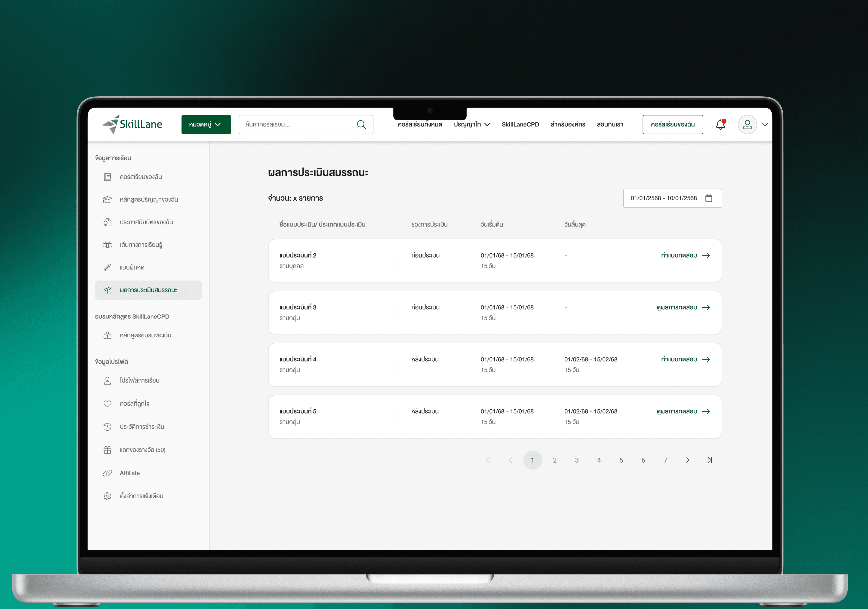Image resolution: width=868 pixels, height=609 pixels.
Task: Select sidebar item ผลการประเมินสมรรถนะ
Action: click(148, 290)
